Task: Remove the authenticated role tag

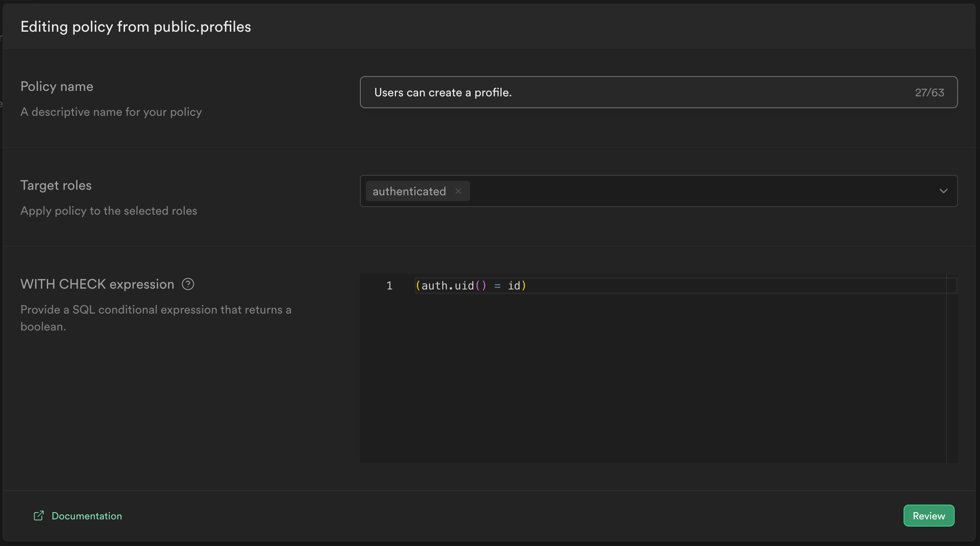Action: pyautogui.click(x=458, y=191)
